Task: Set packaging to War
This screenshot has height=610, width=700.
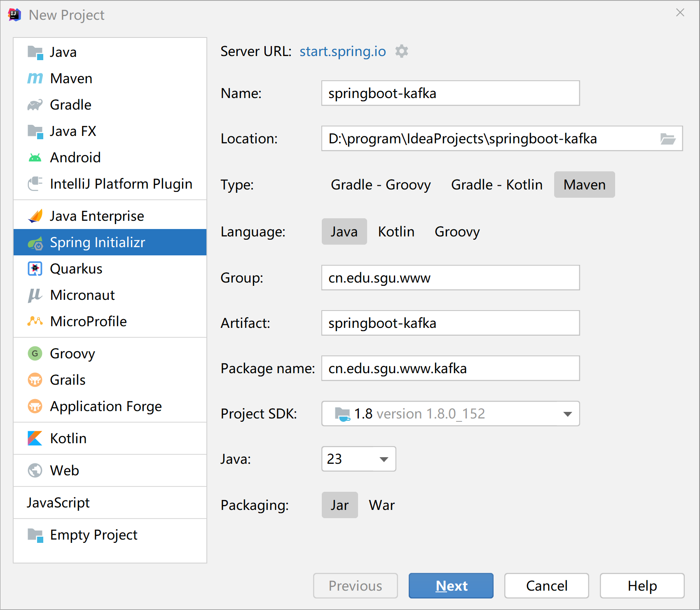Action: point(382,505)
